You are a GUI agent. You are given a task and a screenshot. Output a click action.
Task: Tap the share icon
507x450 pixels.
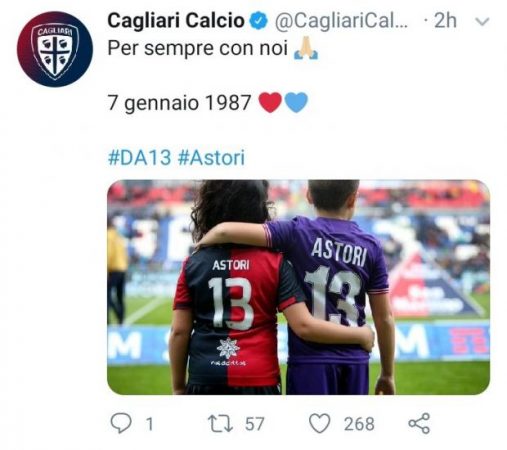point(419,423)
